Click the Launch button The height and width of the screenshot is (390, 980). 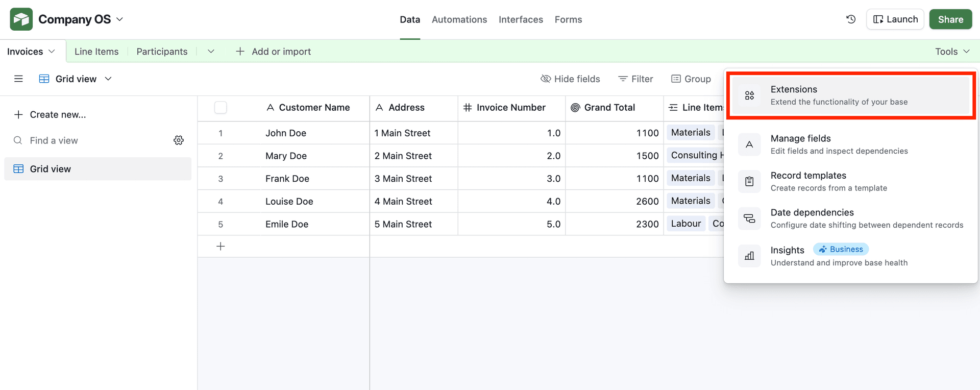(x=895, y=19)
